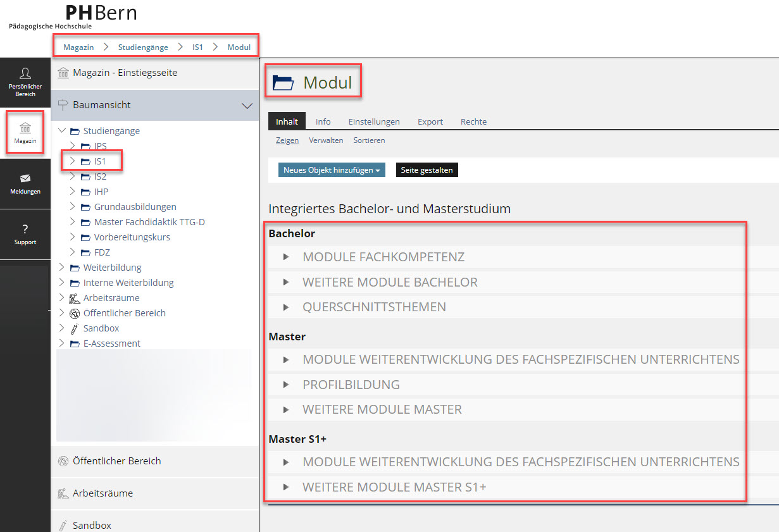Switch to the Einstellungen tab
Image resolution: width=779 pixels, height=532 pixels.
[374, 121]
